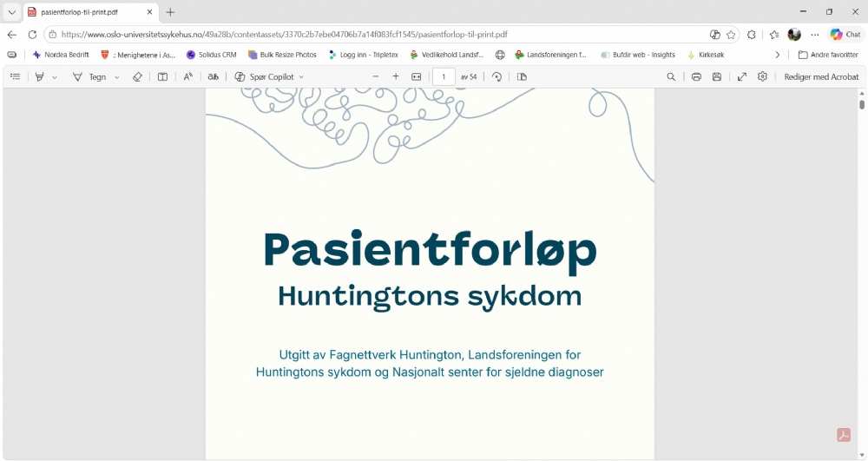This screenshot has width=868, height=461.
Task: Click the Acrobat floating icon
Action: [844, 435]
